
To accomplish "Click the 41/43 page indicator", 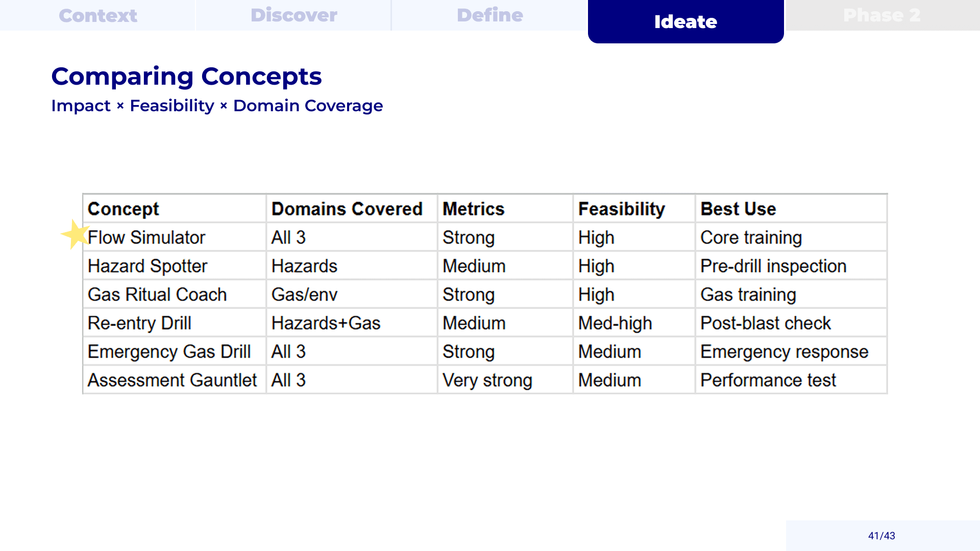I will 881,536.
